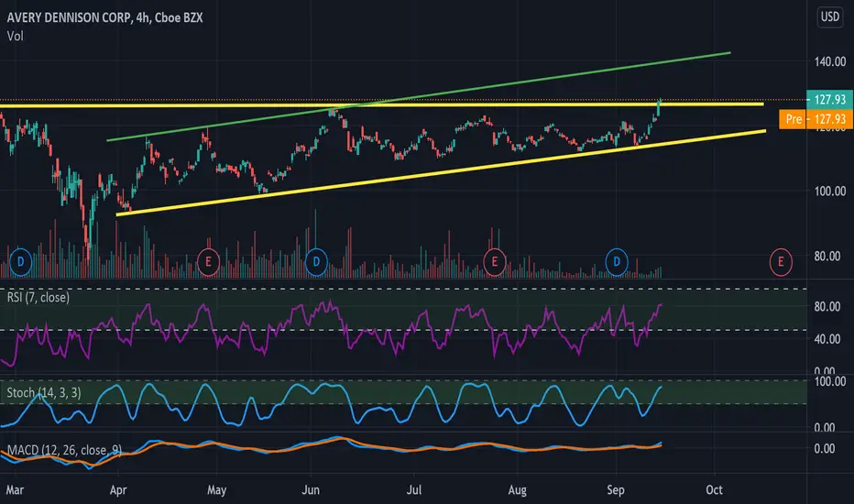Viewport: 854px width, 504px height.
Task: Open the USD currency selector
Action: [x=830, y=16]
